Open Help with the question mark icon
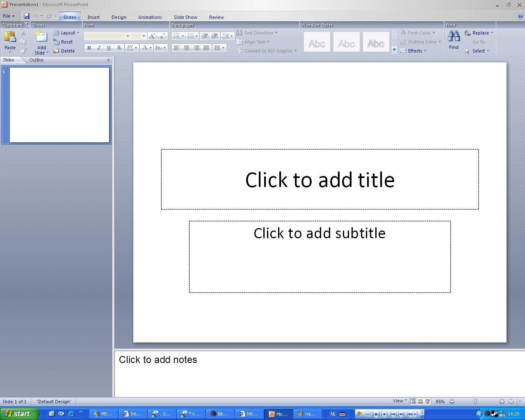This screenshot has width=525, height=420. pyautogui.click(x=520, y=16)
